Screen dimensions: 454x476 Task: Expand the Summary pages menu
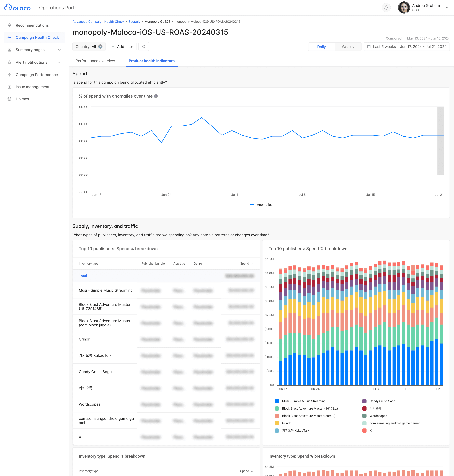pos(59,50)
